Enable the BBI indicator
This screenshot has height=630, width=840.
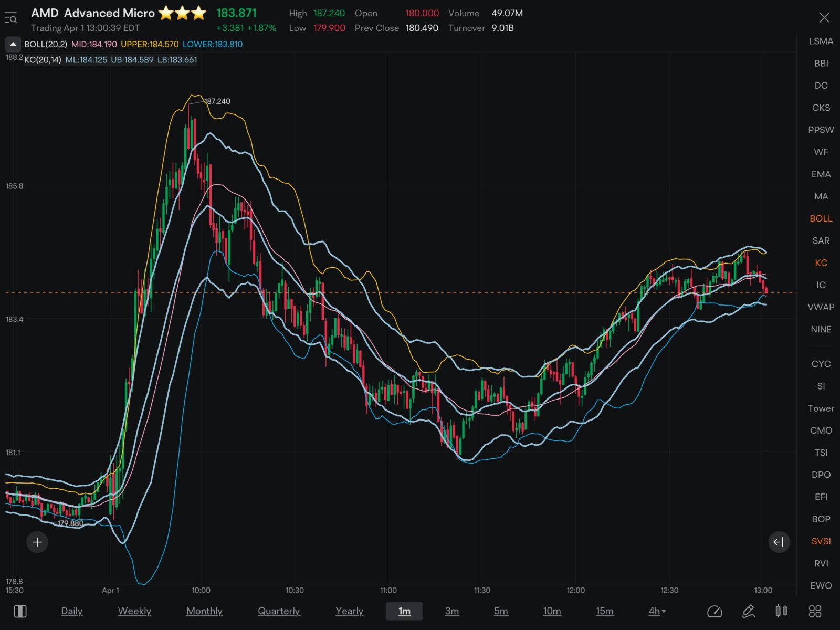821,63
